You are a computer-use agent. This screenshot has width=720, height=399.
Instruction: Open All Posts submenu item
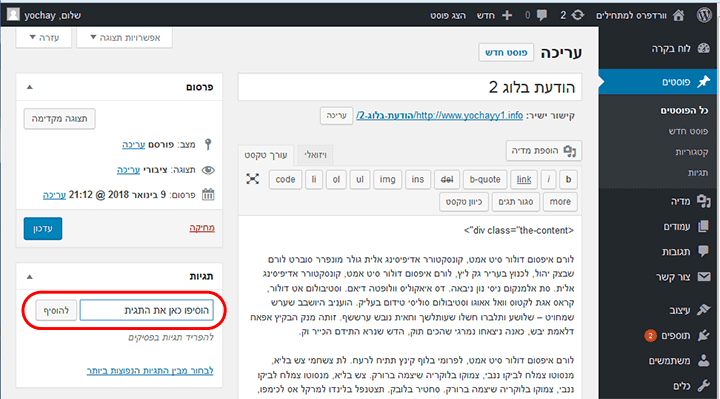point(684,110)
